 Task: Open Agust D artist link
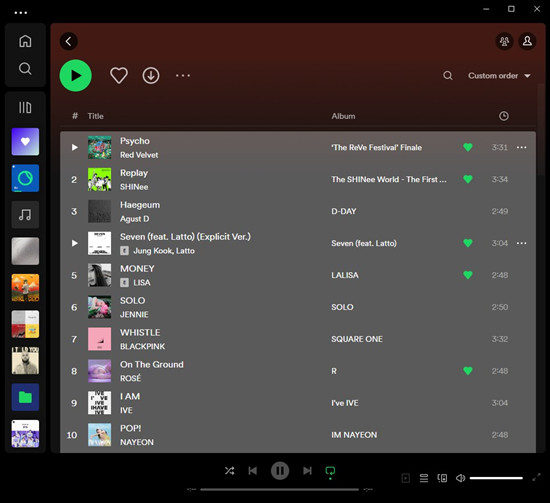tap(134, 219)
